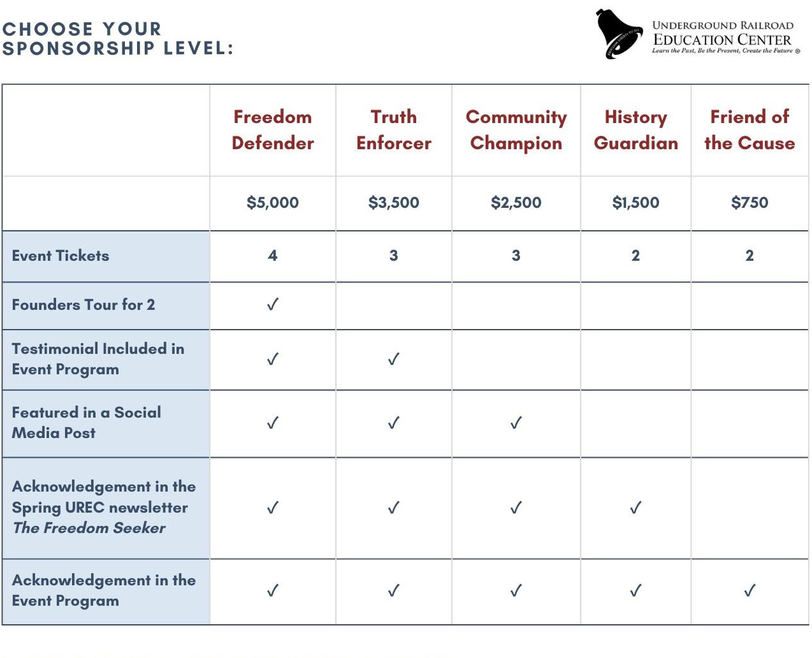Click the Underground Railroad Education Center title
This screenshot has width=812, height=658.
coord(722,33)
